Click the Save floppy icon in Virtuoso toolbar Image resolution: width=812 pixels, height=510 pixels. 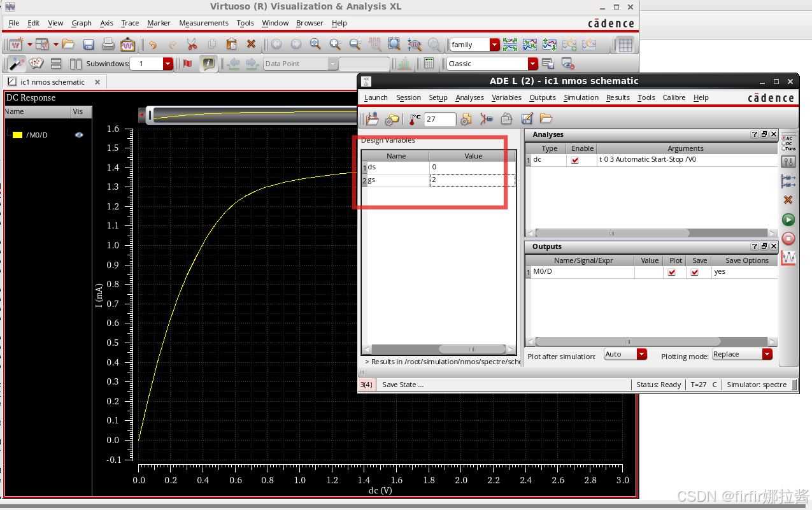point(89,45)
